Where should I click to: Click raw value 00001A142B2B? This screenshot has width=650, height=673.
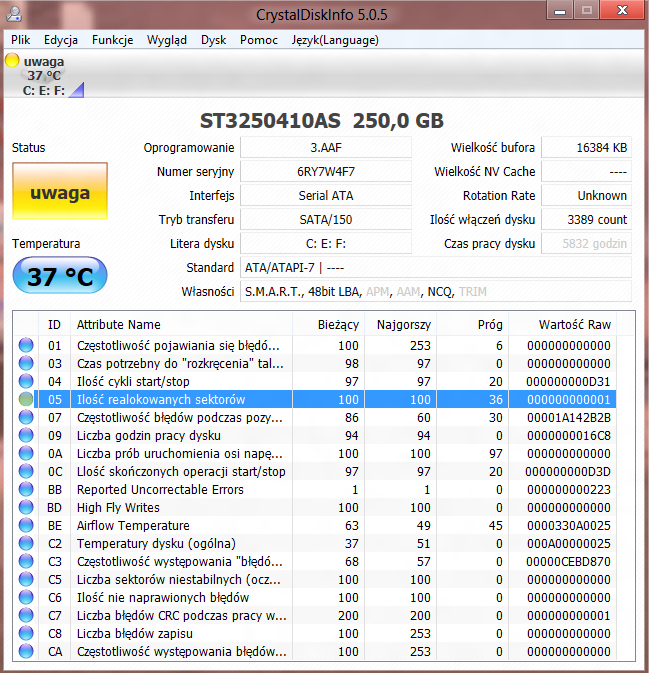[x=569, y=418]
